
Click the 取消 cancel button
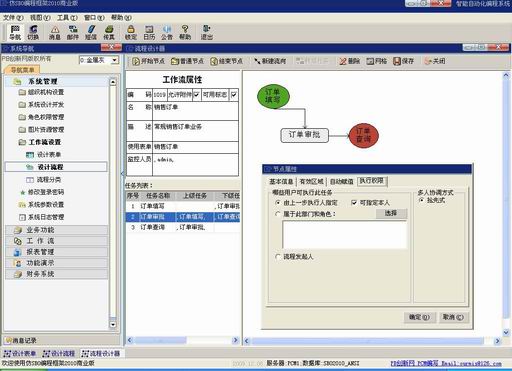coord(453,317)
